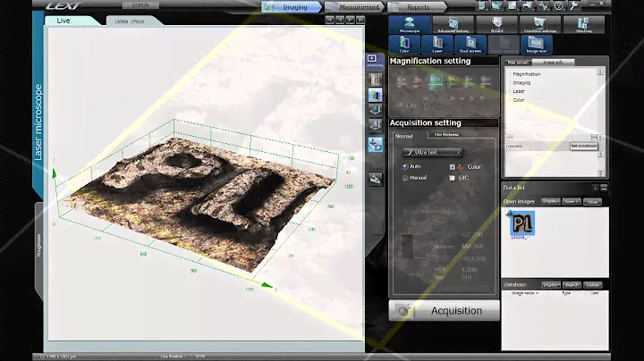Open the Advanced Setting panel icon
This screenshot has width=644, height=361.
coord(452,25)
